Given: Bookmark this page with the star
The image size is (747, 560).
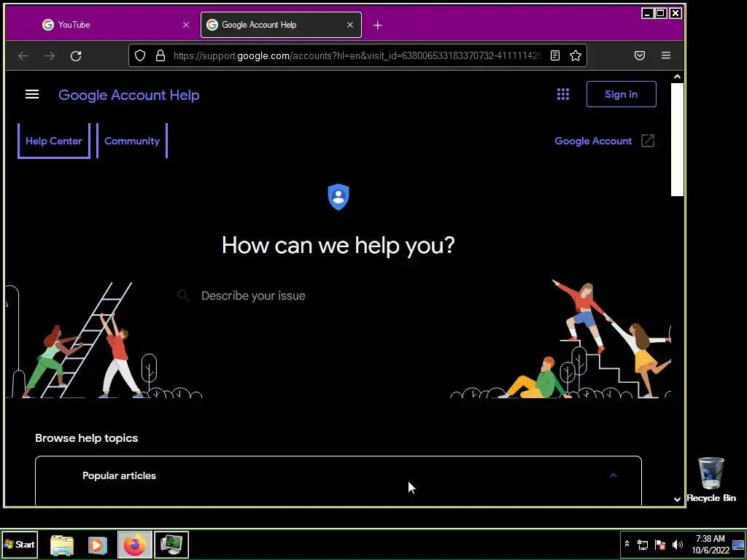Looking at the screenshot, I should pos(576,55).
